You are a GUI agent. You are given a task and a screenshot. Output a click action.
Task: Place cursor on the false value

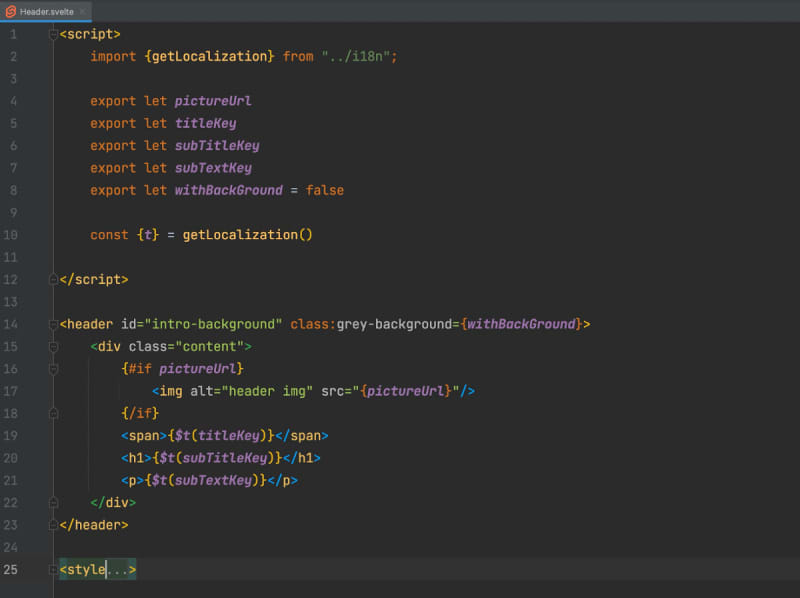pyautogui.click(x=324, y=190)
